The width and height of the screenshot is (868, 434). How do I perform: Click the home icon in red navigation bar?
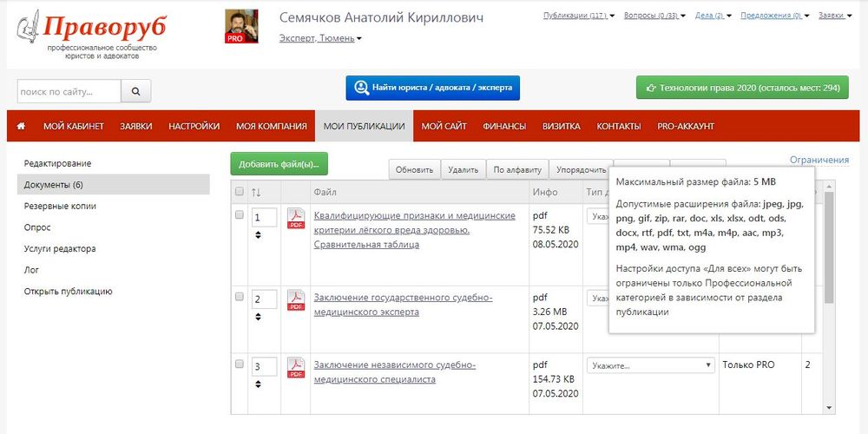(x=21, y=126)
